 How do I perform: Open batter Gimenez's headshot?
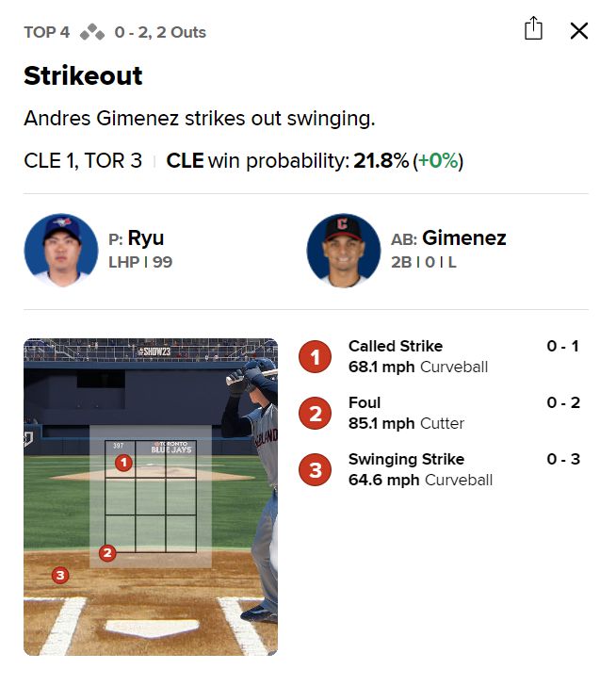click(x=344, y=251)
